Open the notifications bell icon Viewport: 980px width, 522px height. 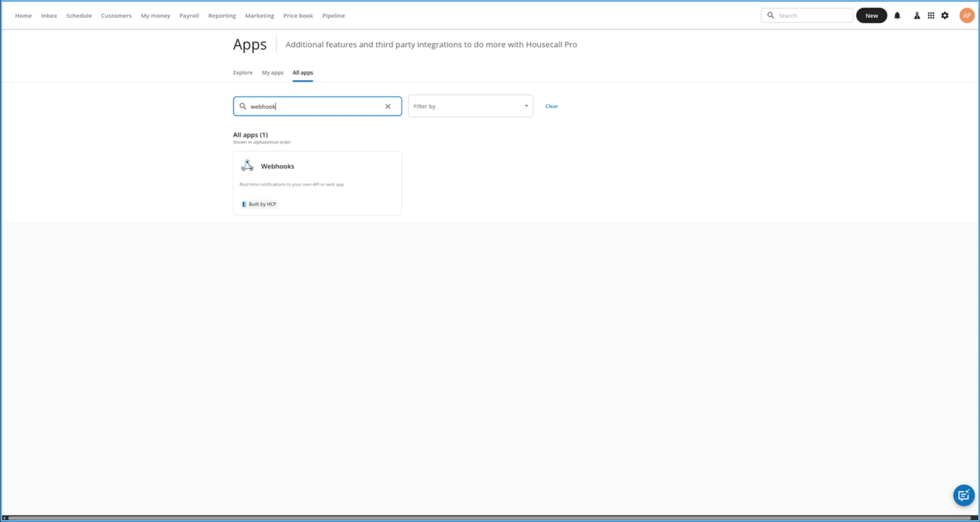click(897, 16)
